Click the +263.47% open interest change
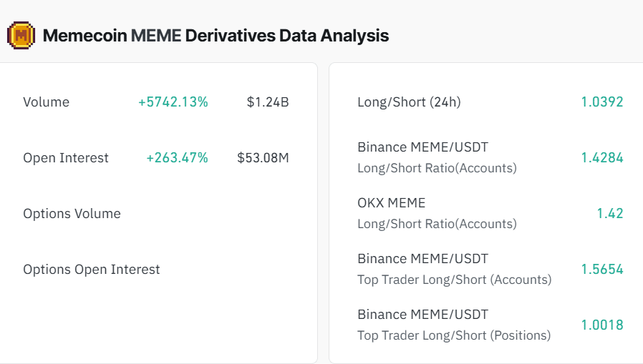Image resolution: width=643 pixels, height=364 pixels. tap(177, 158)
